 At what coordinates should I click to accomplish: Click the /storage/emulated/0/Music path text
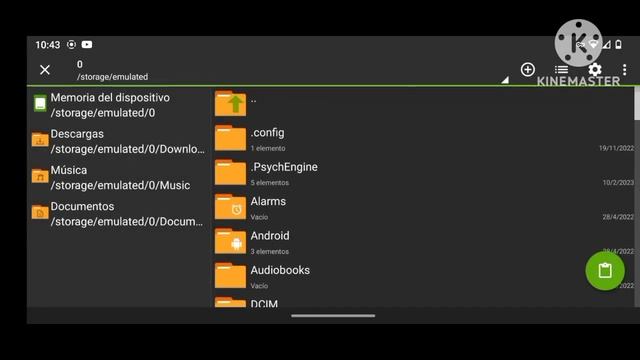tap(120, 185)
